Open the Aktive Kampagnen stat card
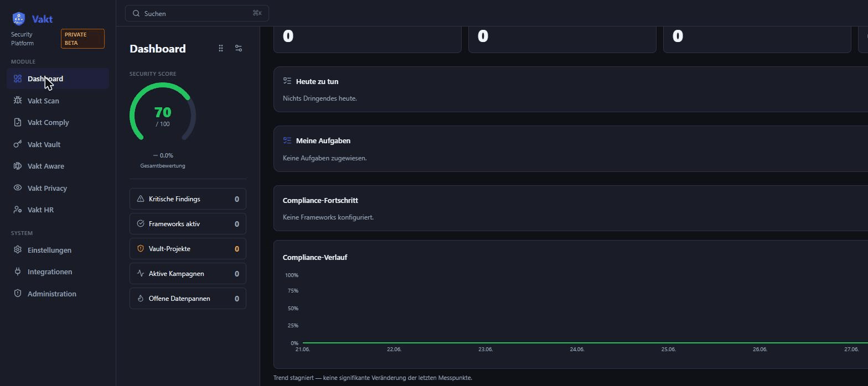 click(188, 274)
